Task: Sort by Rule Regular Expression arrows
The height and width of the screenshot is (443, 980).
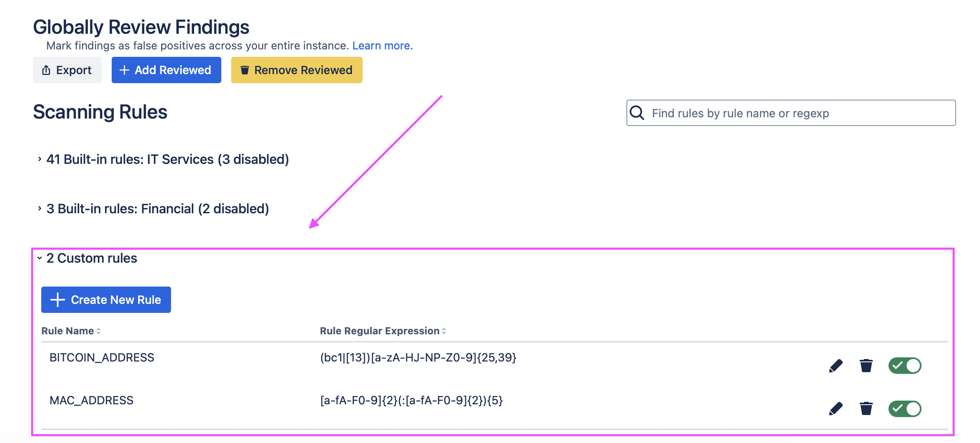Action: pos(444,331)
